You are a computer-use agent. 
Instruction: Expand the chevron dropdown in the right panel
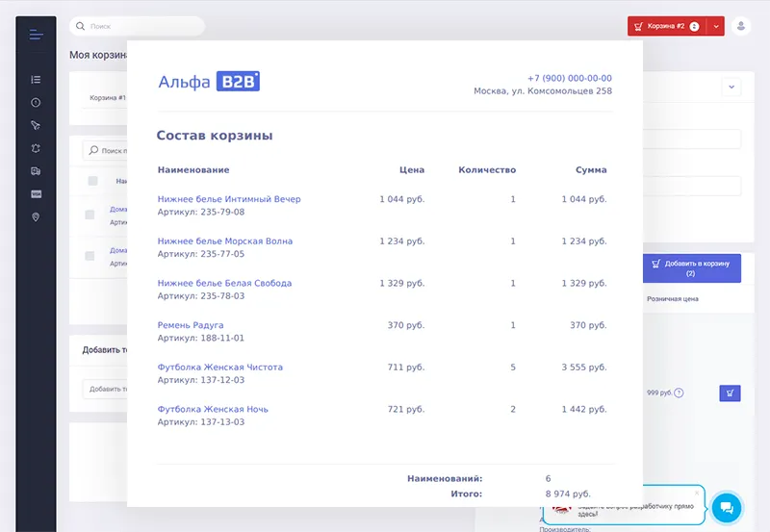731,88
